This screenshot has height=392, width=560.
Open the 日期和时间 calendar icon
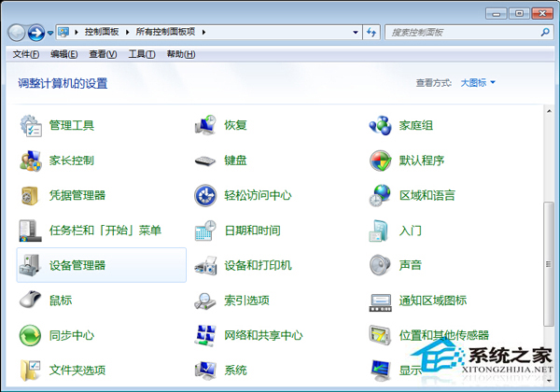[205, 231]
